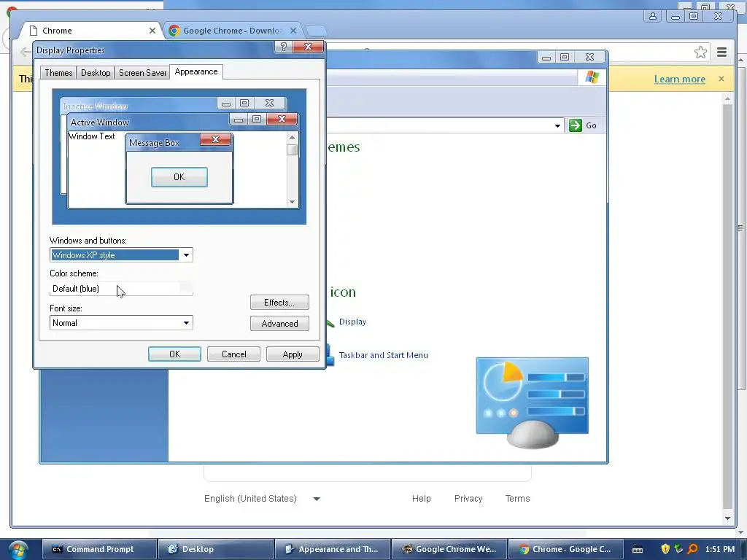Open Taskbar and Start Menu link
Image resolution: width=747 pixels, height=560 pixels.
pyautogui.click(x=383, y=355)
